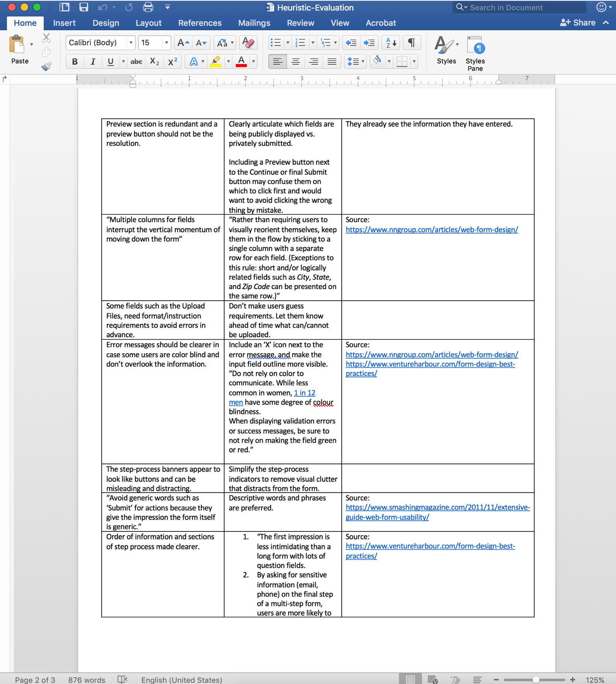This screenshot has width=616, height=684.
Task: Open the underline style arrow
Action: [x=123, y=62]
